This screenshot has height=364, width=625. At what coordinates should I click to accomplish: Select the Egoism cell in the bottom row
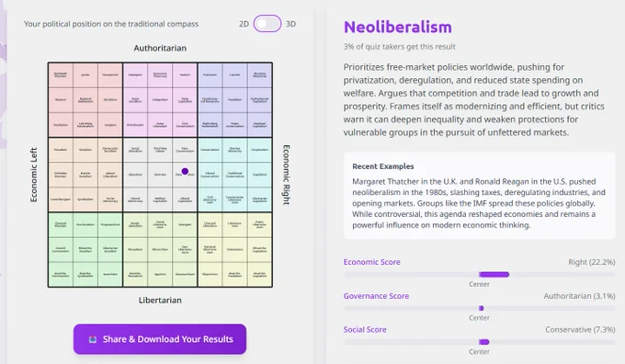[x=160, y=274]
